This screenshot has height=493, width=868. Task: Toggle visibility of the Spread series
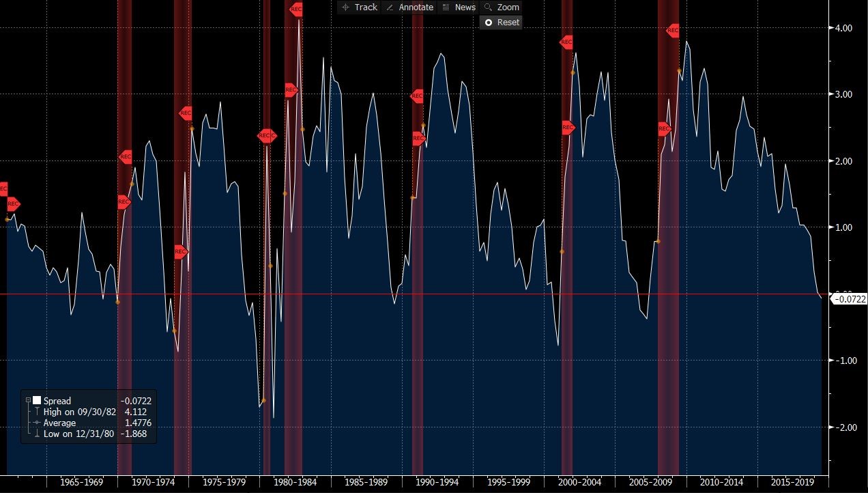[x=36, y=401]
